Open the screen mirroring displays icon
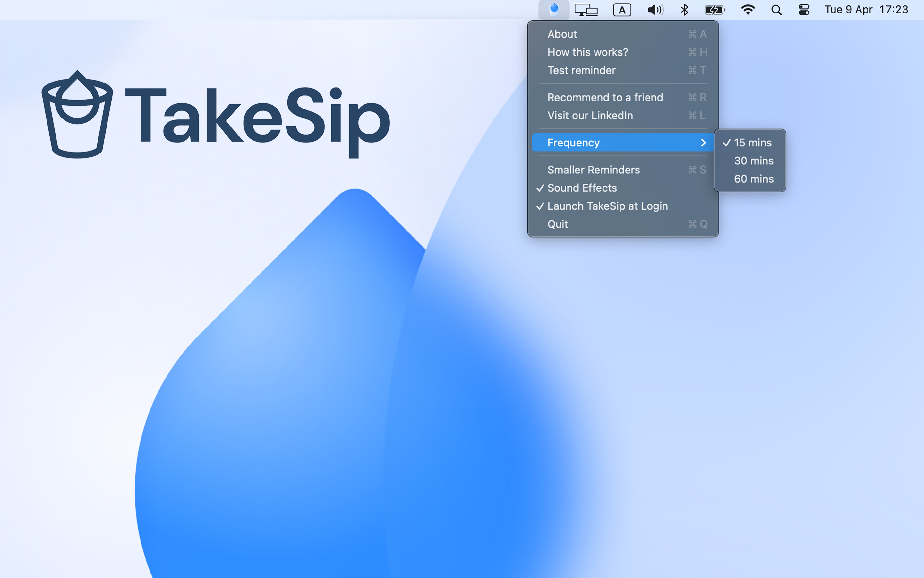Screen dimensions: 924x578 [x=586, y=10]
